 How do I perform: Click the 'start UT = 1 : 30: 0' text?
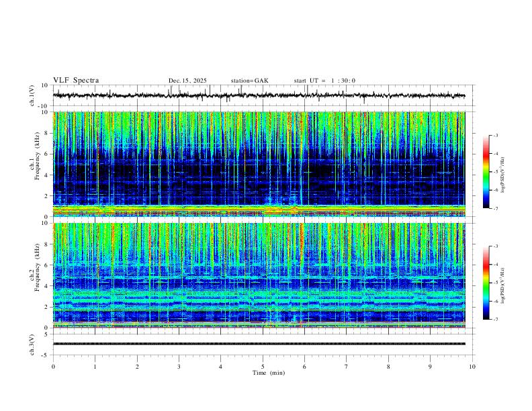[324, 81]
